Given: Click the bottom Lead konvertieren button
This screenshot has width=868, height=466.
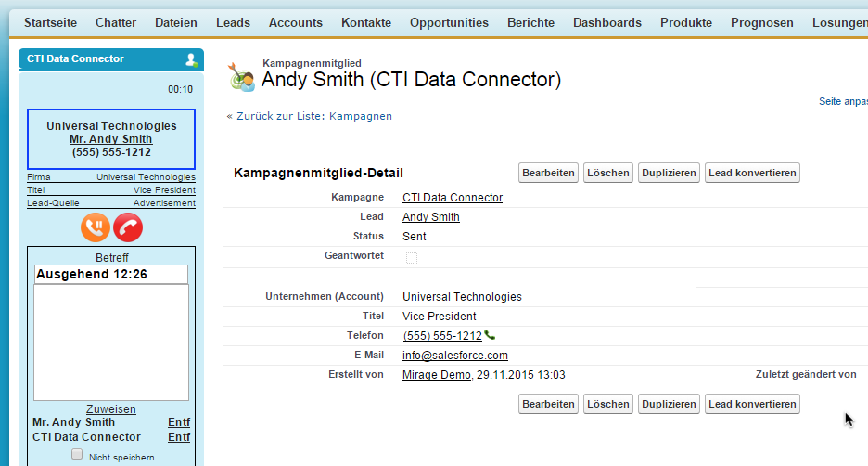Looking at the screenshot, I should coord(752,404).
